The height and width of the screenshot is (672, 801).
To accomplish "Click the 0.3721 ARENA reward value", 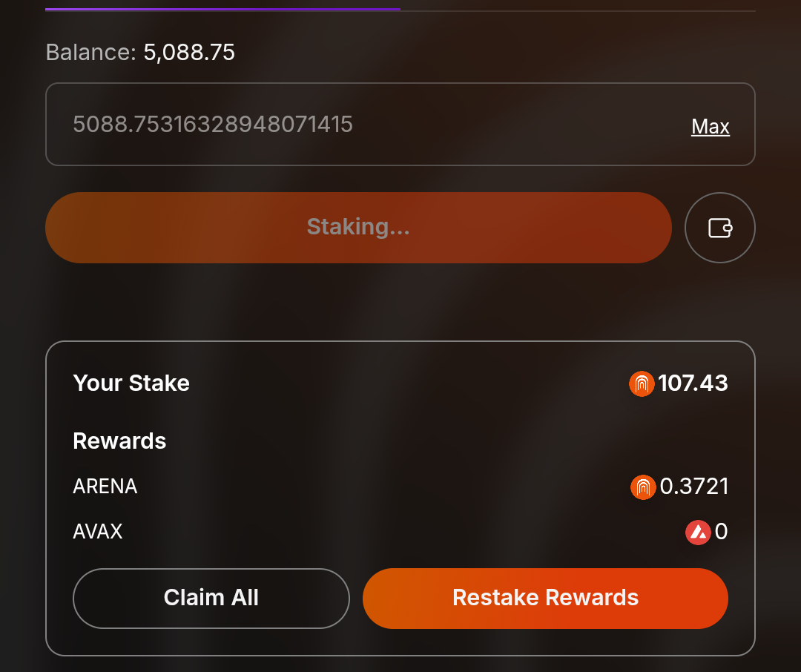I will coord(694,487).
